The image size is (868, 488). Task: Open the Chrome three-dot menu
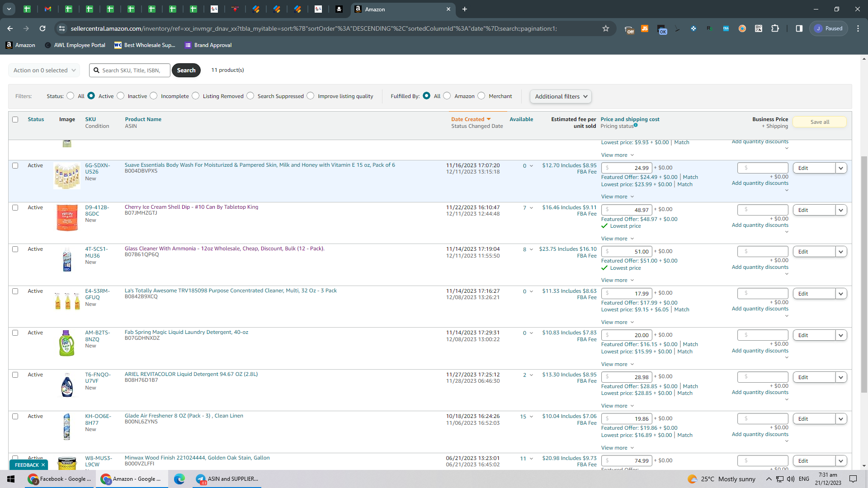pos(858,28)
